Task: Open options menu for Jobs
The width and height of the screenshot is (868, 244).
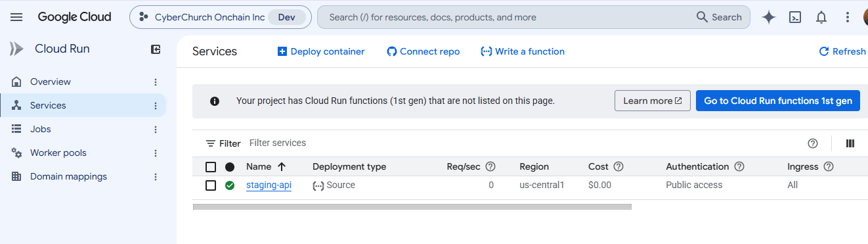Action: 156,130
